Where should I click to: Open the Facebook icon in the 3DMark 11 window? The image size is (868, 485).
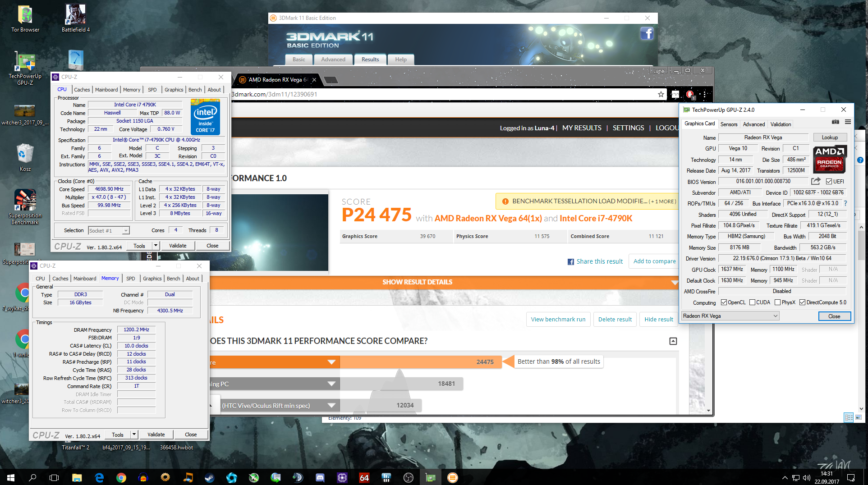click(x=647, y=33)
